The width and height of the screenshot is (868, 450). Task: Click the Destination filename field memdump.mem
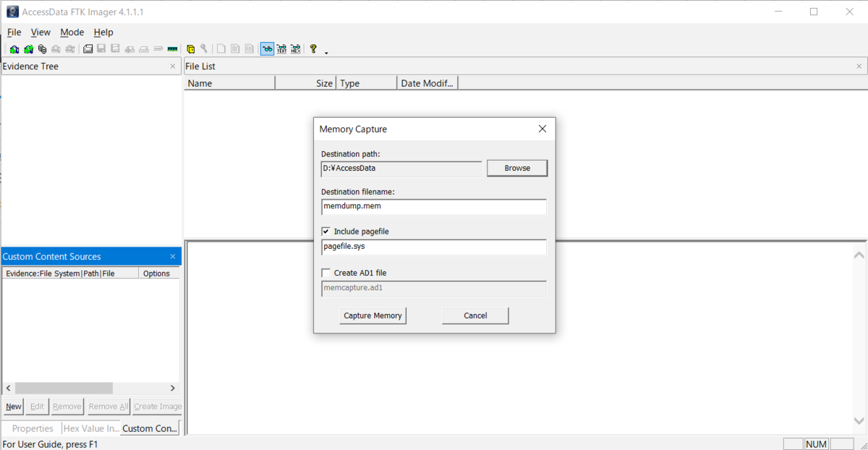(x=434, y=206)
